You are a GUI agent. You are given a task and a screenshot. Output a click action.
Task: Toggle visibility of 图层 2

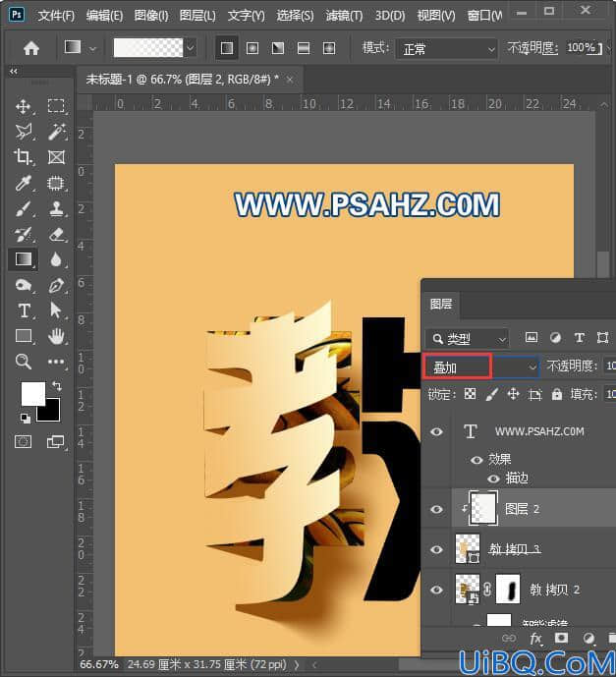coord(436,510)
